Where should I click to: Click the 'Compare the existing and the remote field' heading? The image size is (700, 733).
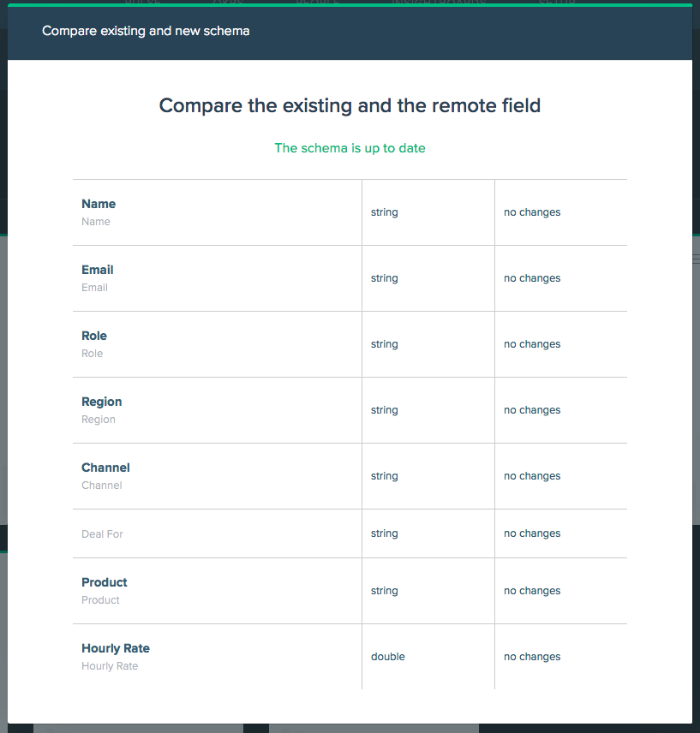point(350,105)
